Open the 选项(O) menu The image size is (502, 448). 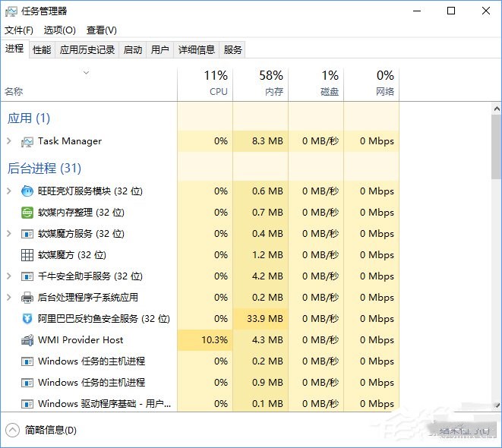[x=60, y=30]
